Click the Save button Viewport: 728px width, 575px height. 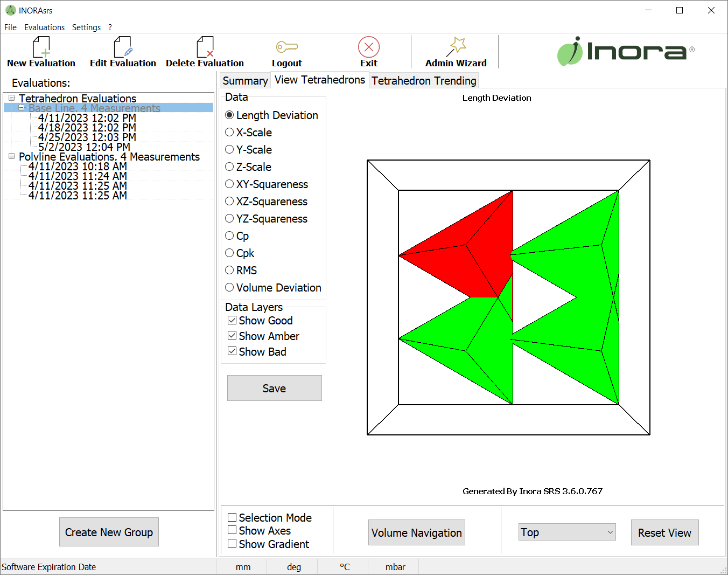(x=274, y=388)
